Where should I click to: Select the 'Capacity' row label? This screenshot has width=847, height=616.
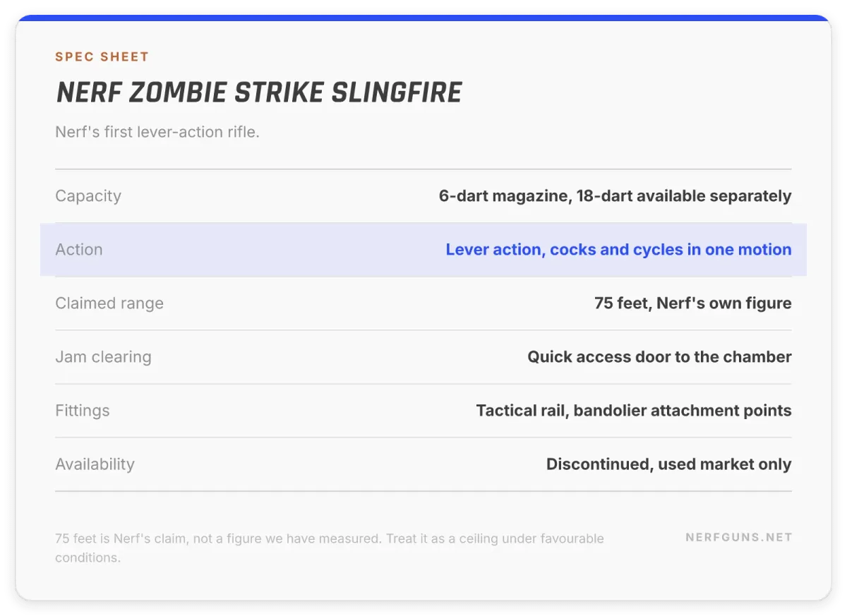tap(88, 196)
